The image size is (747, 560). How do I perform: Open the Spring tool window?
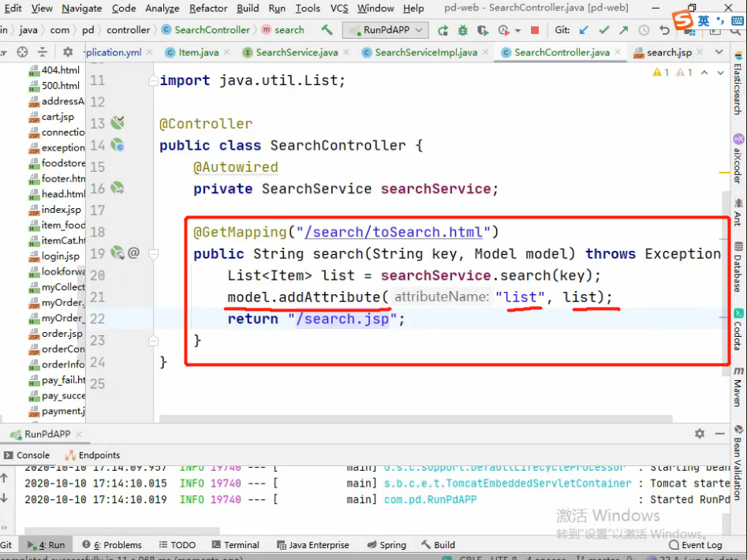(387, 544)
